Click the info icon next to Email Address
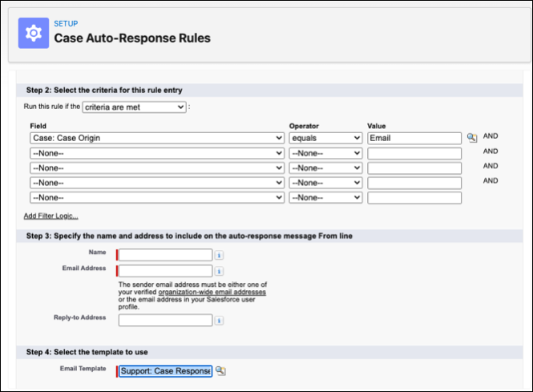Viewport: 533px width, 392px height. pyautogui.click(x=220, y=271)
